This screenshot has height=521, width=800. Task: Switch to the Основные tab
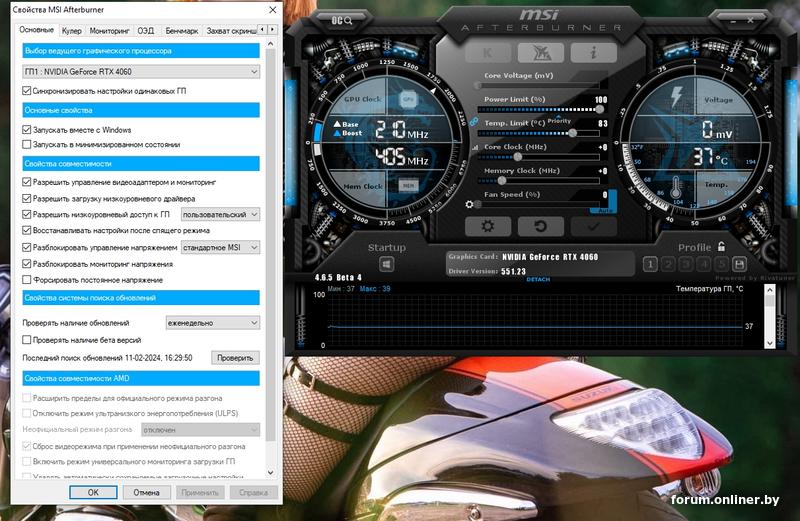coord(36,30)
